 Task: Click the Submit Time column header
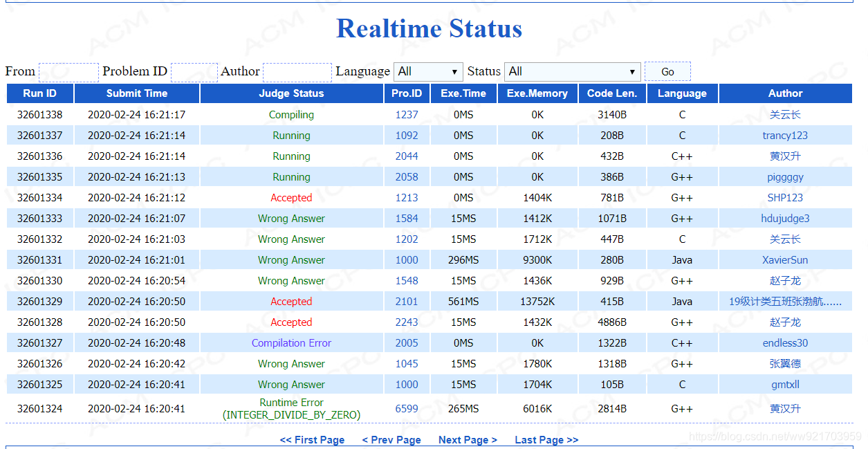pyautogui.click(x=137, y=93)
